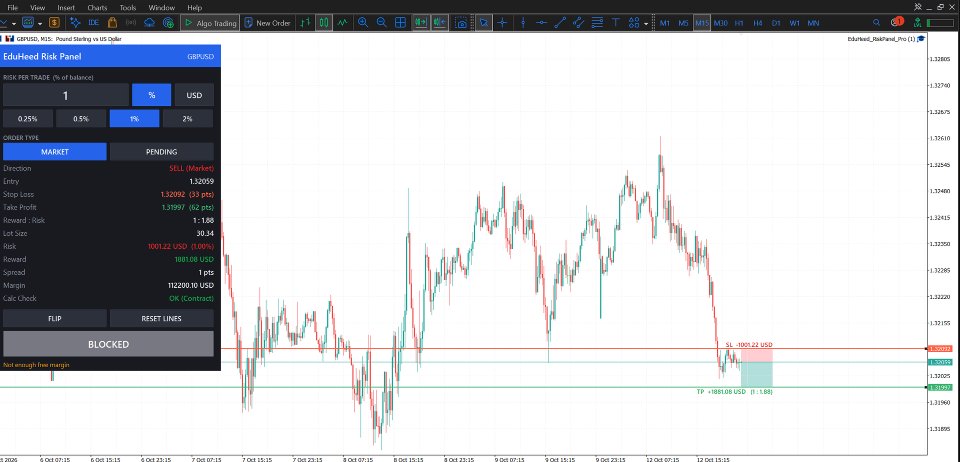Select the equidistant channel tool

pos(579,23)
